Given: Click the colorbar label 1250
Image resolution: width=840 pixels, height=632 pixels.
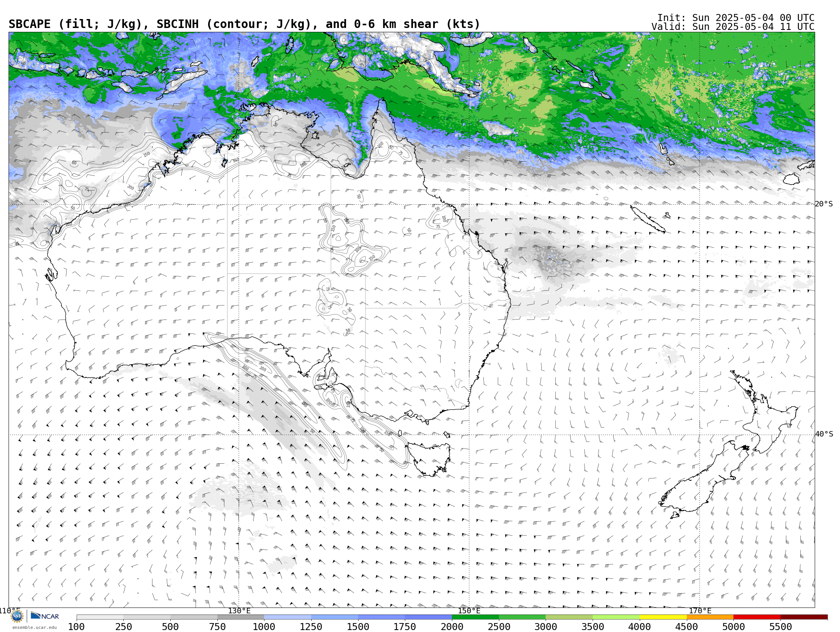Looking at the screenshot, I should pos(311,627).
